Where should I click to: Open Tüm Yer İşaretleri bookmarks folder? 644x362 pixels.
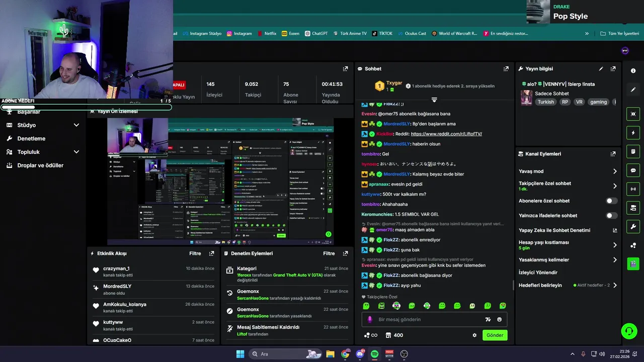(619, 34)
